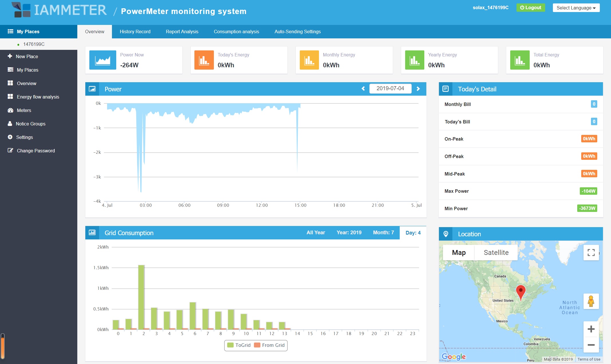
Task: Switch map to Satellite view
Action: pyautogui.click(x=496, y=253)
